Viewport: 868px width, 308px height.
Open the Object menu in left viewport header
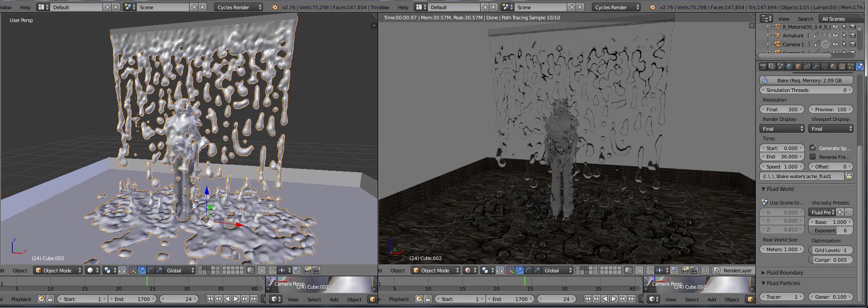click(x=20, y=270)
